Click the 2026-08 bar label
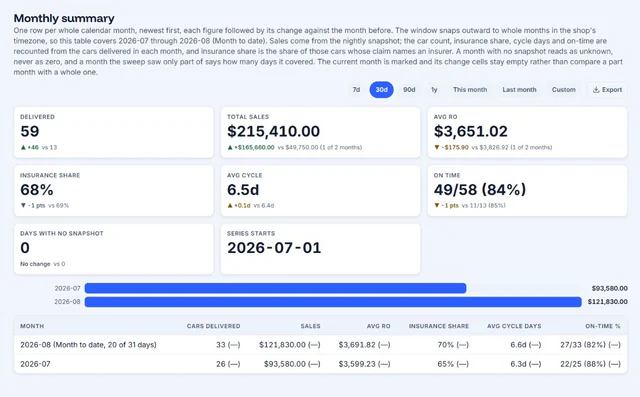640x397 pixels. 67,302
